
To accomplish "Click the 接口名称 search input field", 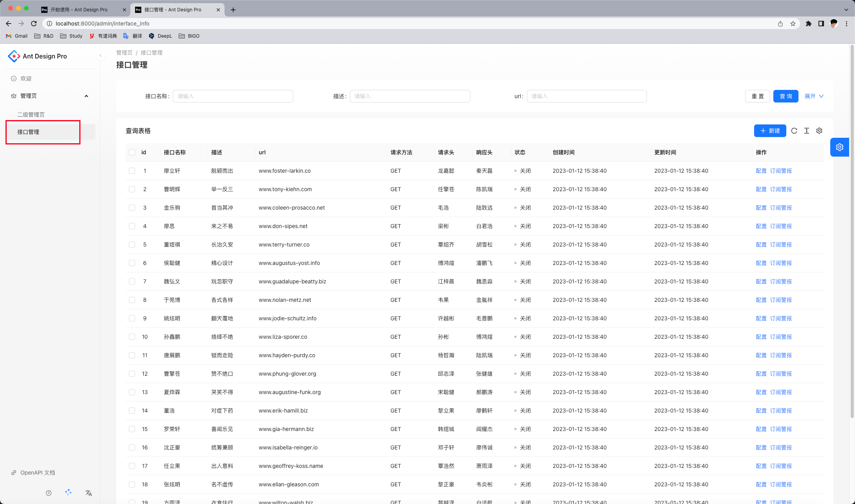I will 233,96.
